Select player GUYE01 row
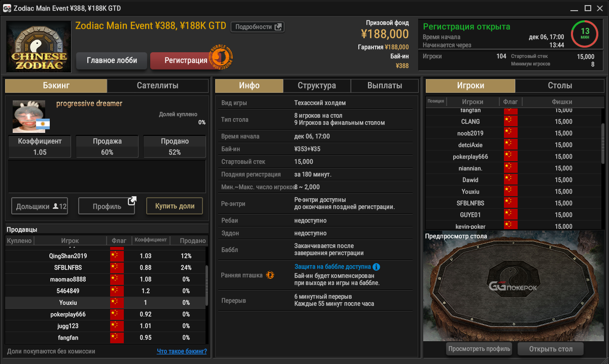 pyautogui.click(x=514, y=215)
